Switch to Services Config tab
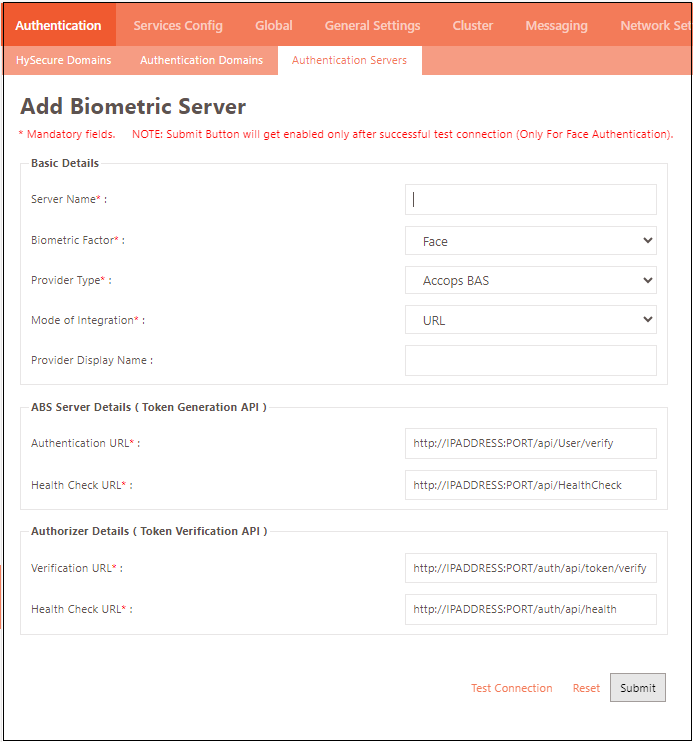Screen dimensions: 693x742 coord(178,25)
